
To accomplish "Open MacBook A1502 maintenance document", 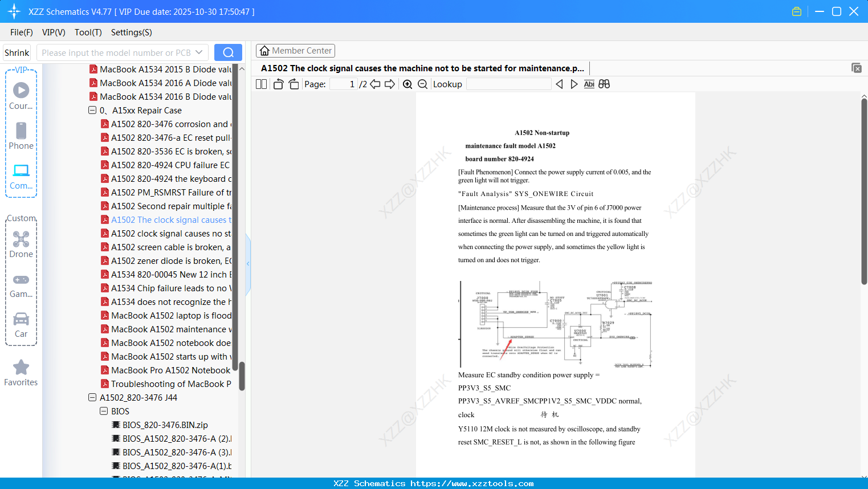I will pos(166,329).
